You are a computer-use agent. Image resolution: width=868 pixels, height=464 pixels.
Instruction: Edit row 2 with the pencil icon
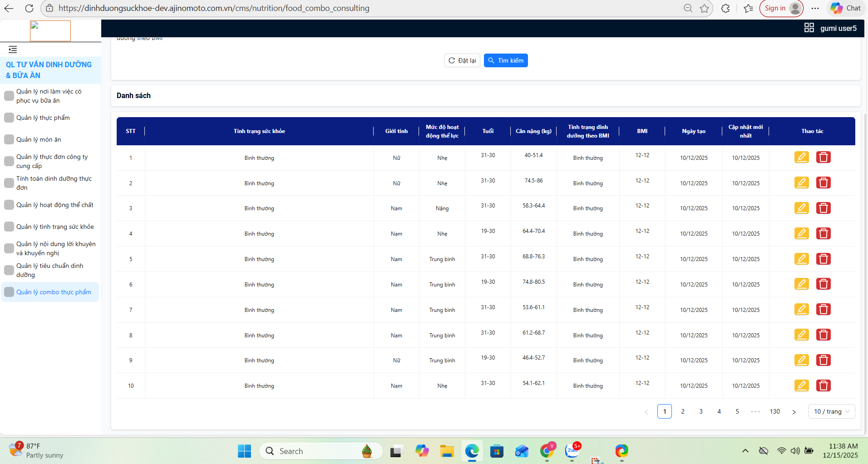pos(801,183)
